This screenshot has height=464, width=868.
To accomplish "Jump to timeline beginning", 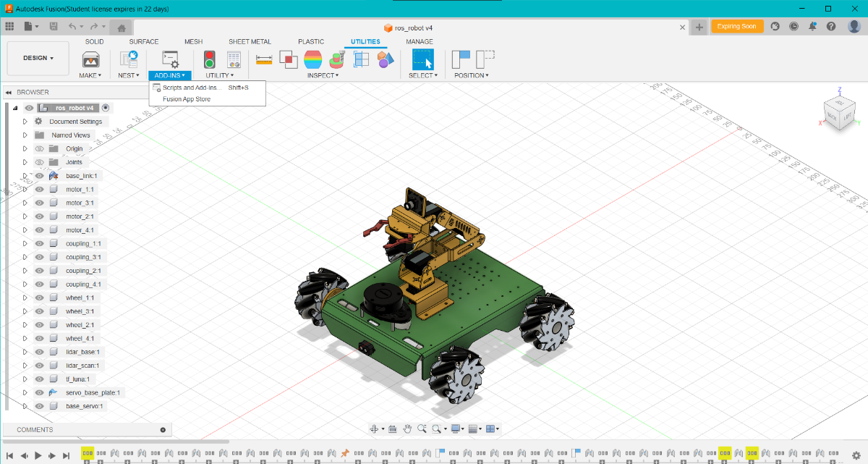I will pyautogui.click(x=10, y=455).
